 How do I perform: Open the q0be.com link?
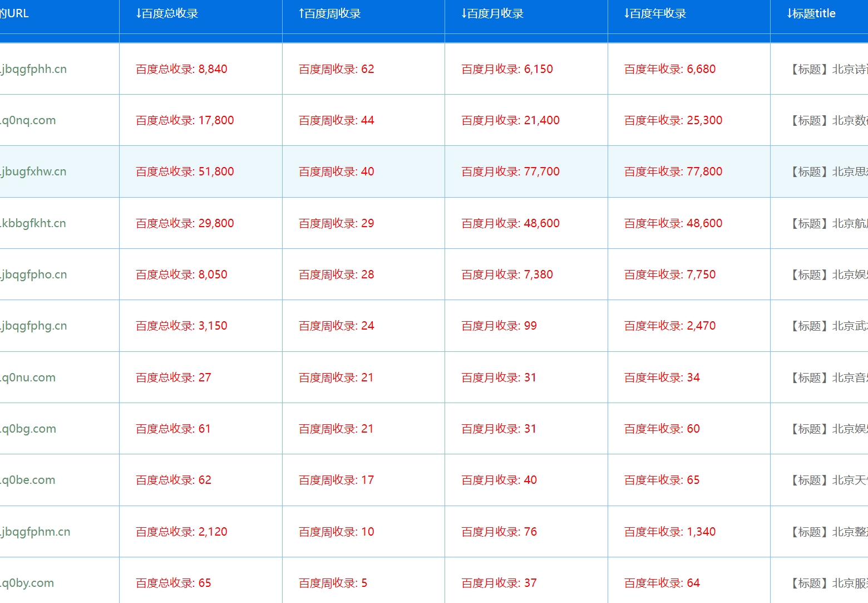click(x=28, y=480)
